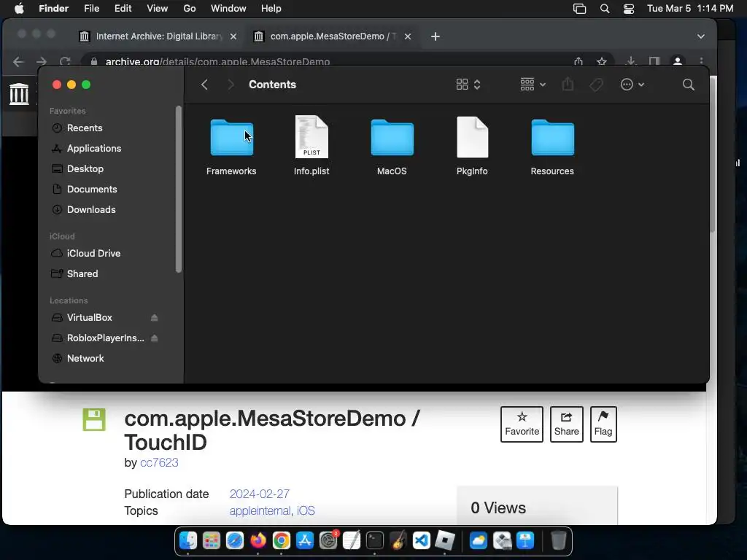Open a new browser tab

point(435,36)
